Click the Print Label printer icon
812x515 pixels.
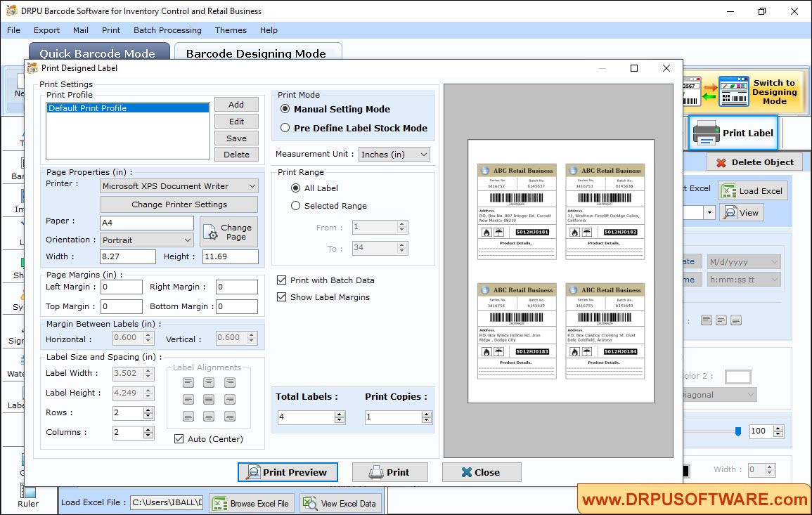click(x=707, y=133)
